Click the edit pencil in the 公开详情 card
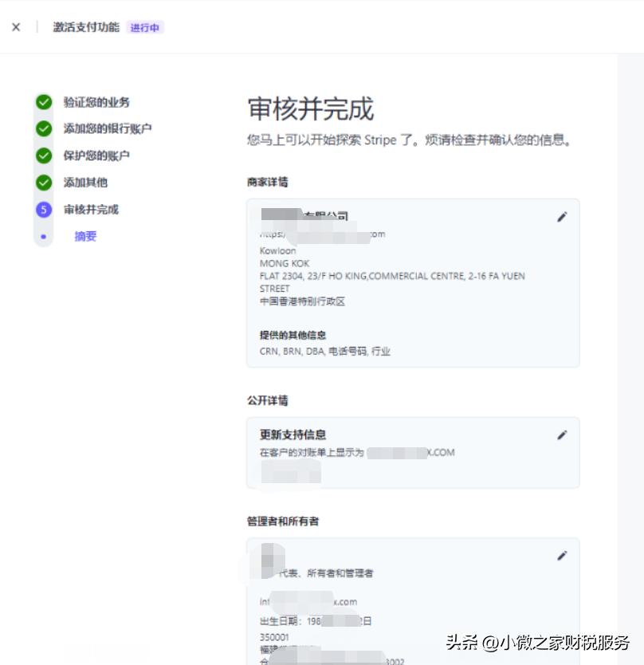Screen dimensions: 644x665 [562, 435]
